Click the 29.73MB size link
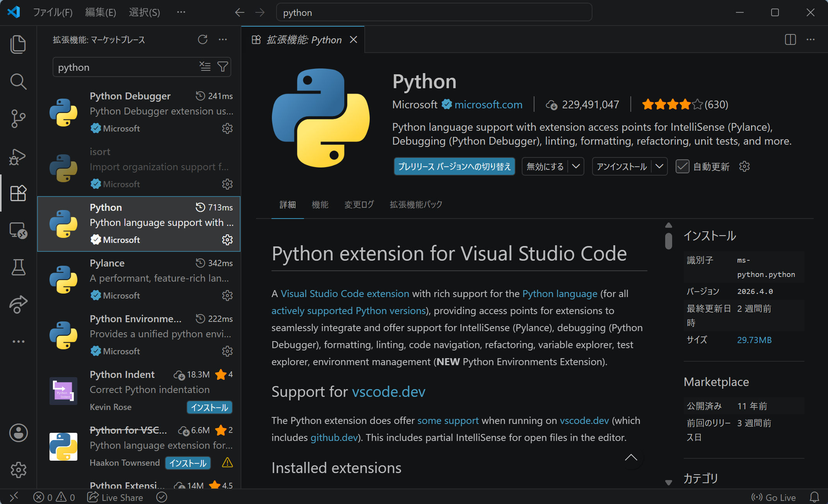828x504 pixels. pos(754,340)
